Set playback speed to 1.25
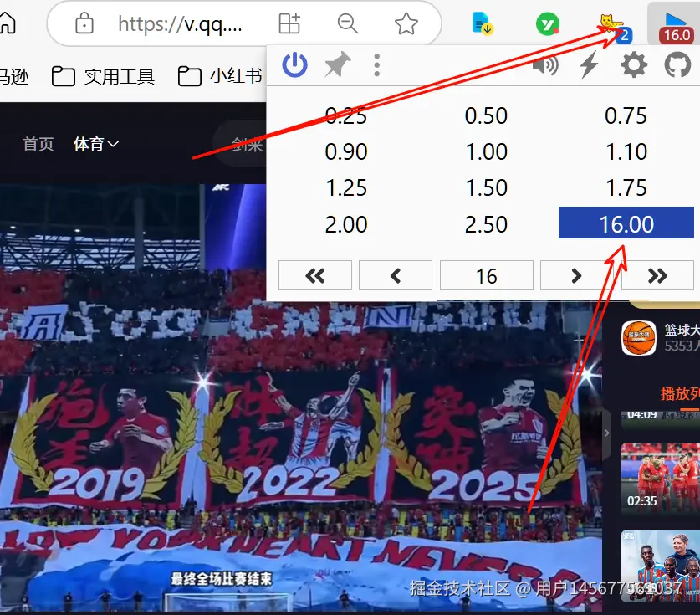The image size is (700, 615). click(x=346, y=188)
